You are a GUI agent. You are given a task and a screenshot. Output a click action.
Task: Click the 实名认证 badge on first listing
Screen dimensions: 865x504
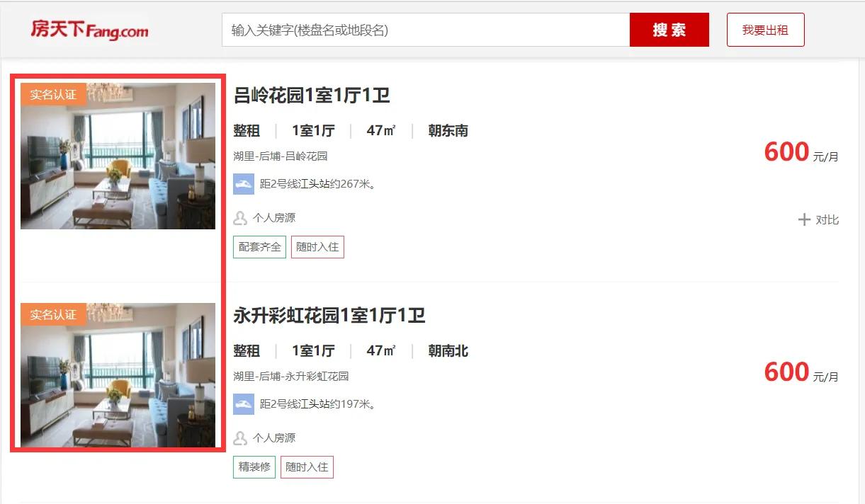click(53, 93)
